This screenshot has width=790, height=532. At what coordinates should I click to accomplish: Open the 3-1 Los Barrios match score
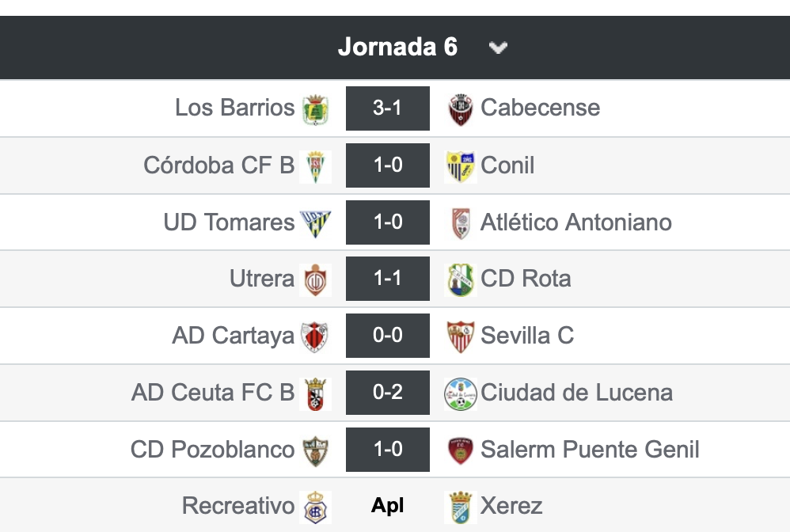(x=387, y=108)
